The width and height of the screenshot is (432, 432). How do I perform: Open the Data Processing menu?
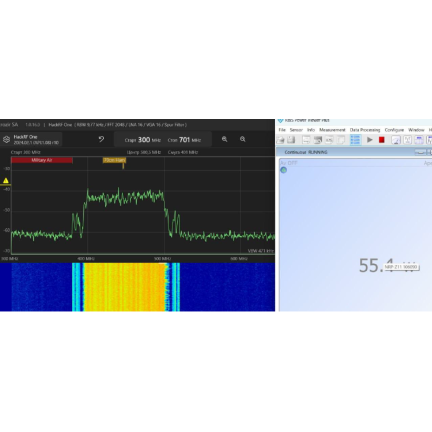(365, 130)
